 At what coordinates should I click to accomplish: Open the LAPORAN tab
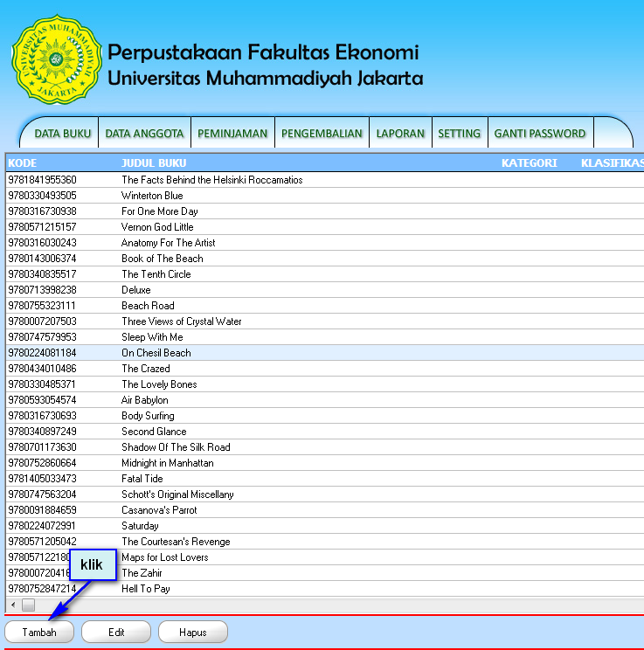pos(400,134)
